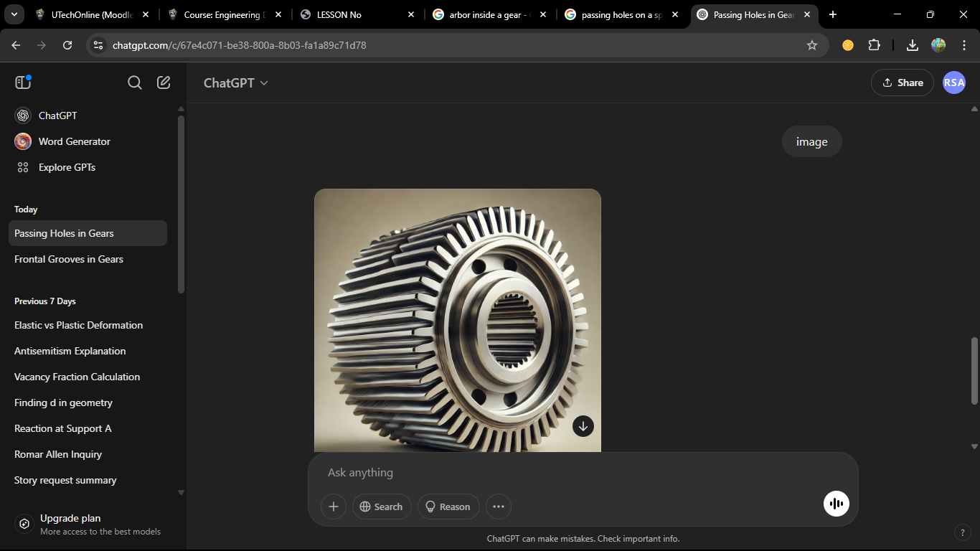Click Upgrade plan link
Screen dimensions: 980x551
(x=70, y=518)
